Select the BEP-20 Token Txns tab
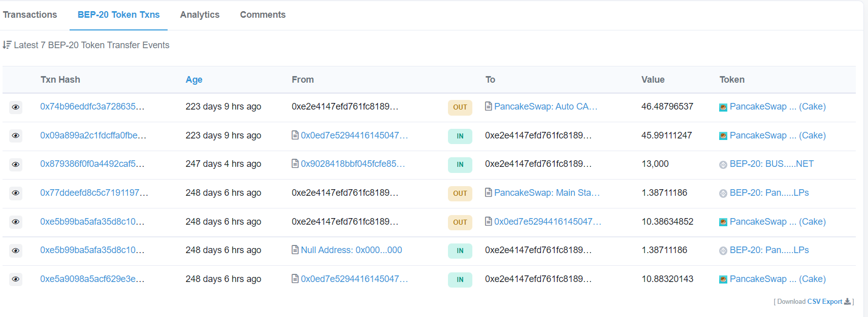This screenshot has width=868, height=317. (x=118, y=15)
